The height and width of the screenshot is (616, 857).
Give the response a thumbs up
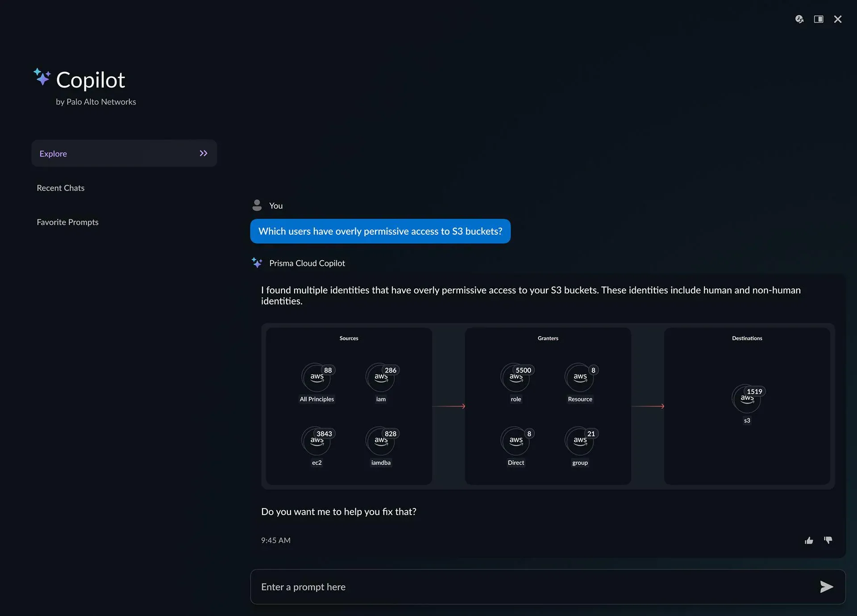tap(809, 541)
